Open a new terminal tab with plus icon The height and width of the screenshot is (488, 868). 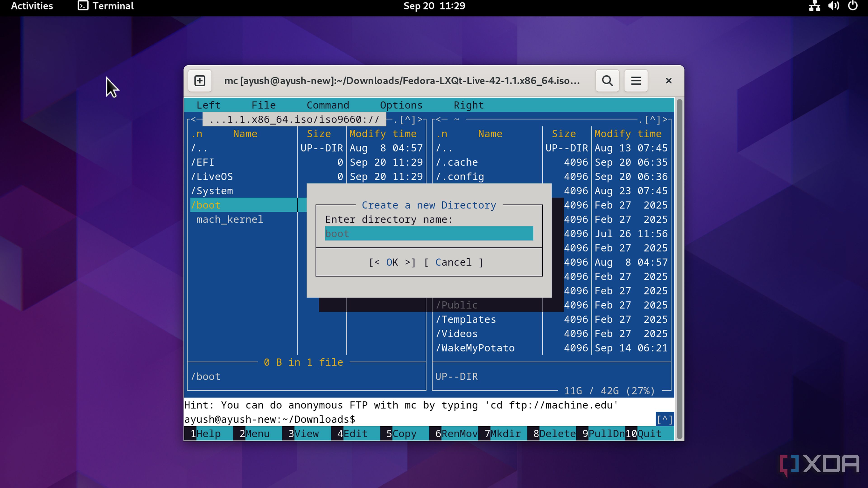click(200, 81)
